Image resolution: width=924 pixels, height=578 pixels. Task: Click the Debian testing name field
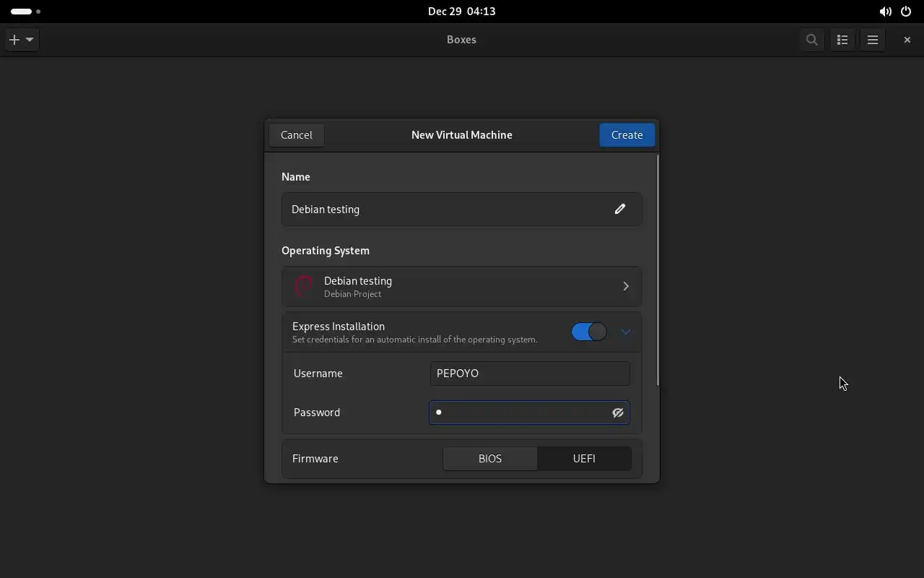coord(461,209)
